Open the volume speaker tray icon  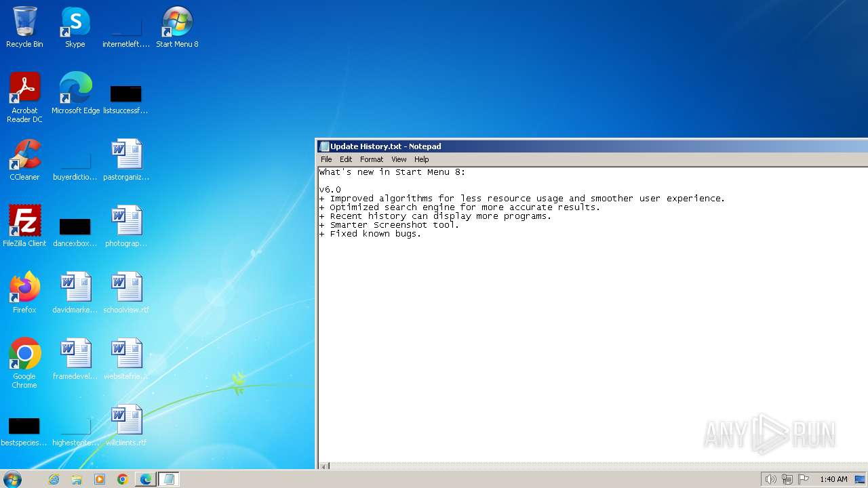[770, 479]
